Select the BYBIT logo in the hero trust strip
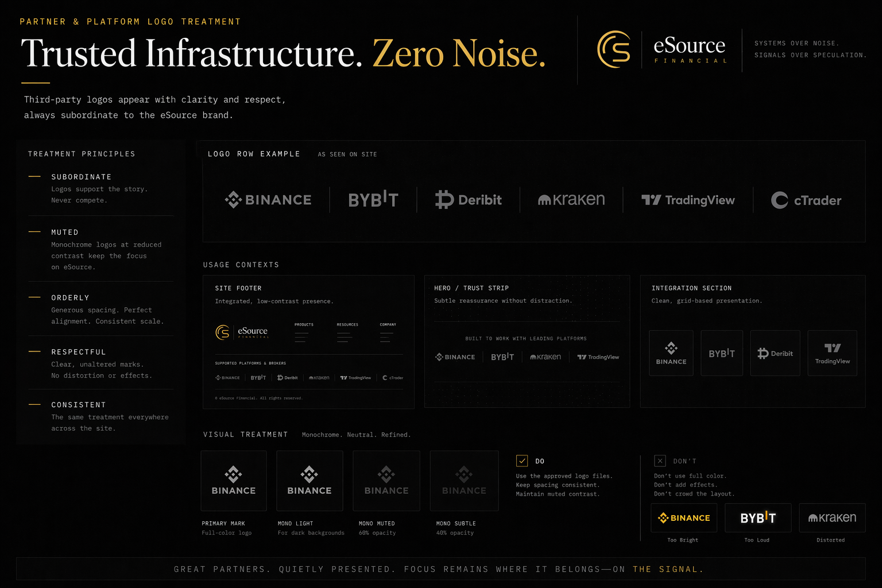The width and height of the screenshot is (882, 588). (x=502, y=357)
